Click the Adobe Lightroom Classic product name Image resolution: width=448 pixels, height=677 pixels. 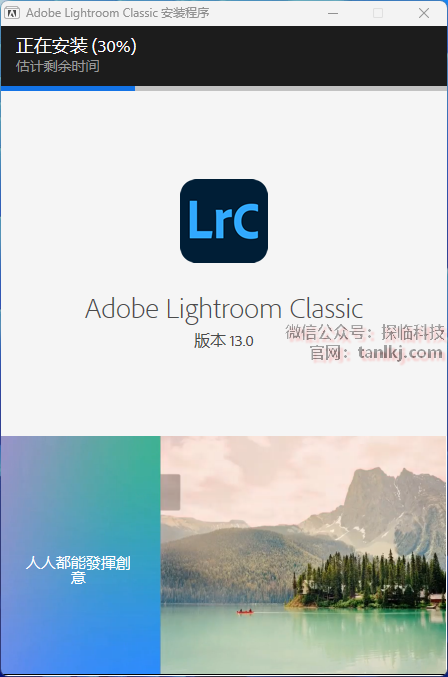coord(224,309)
